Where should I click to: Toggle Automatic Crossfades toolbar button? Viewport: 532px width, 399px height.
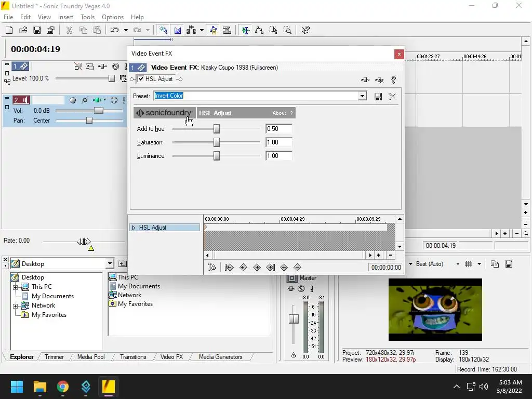[x=178, y=30]
